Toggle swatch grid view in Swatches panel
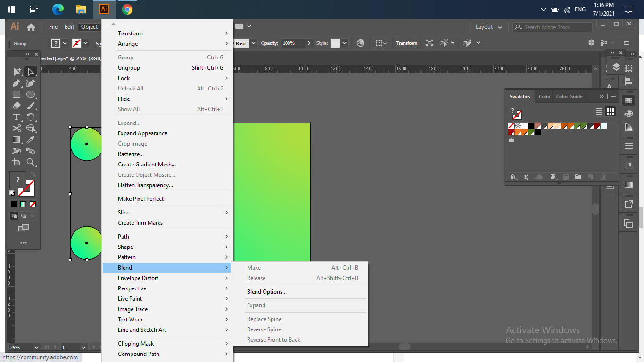The image size is (644, 362). 610,111
